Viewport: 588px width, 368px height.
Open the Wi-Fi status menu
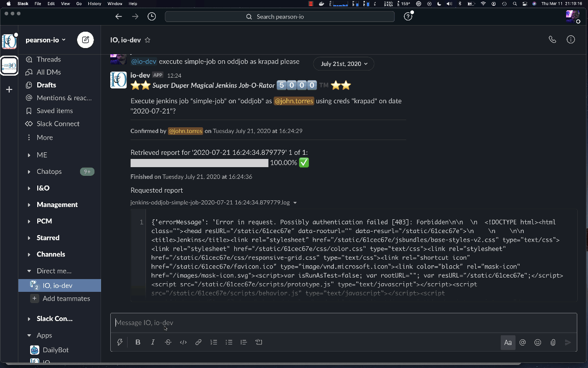[x=483, y=4]
